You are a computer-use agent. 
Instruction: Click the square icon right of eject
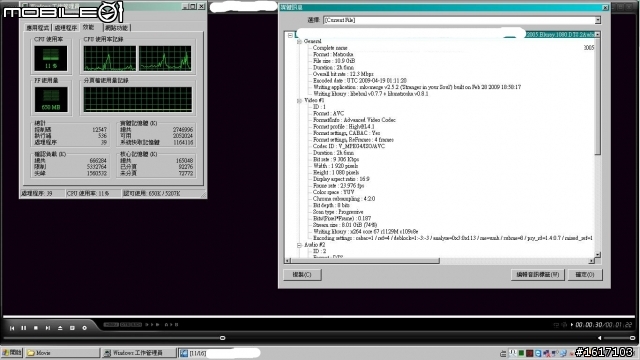click(72, 328)
